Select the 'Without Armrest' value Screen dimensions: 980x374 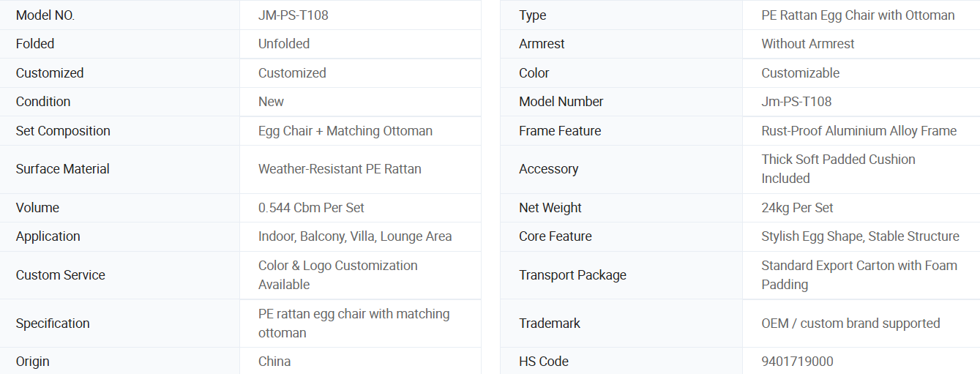tap(808, 44)
